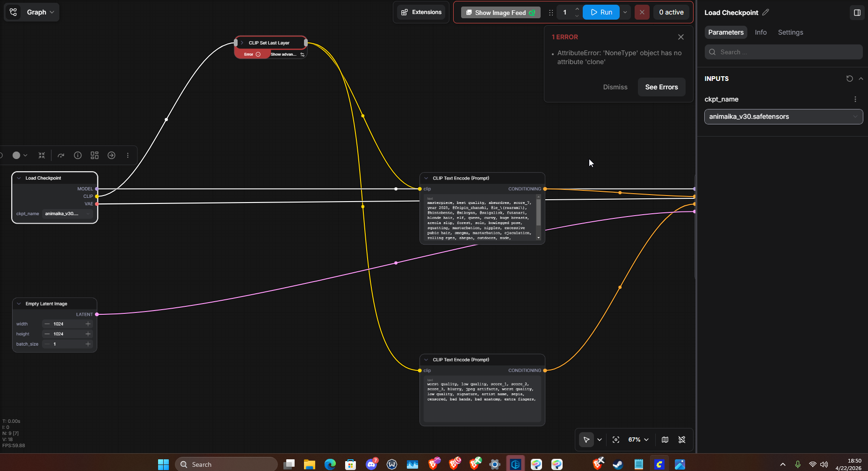Focus the panel Search field
Viewport: 868px width, 471px height.
783,52
